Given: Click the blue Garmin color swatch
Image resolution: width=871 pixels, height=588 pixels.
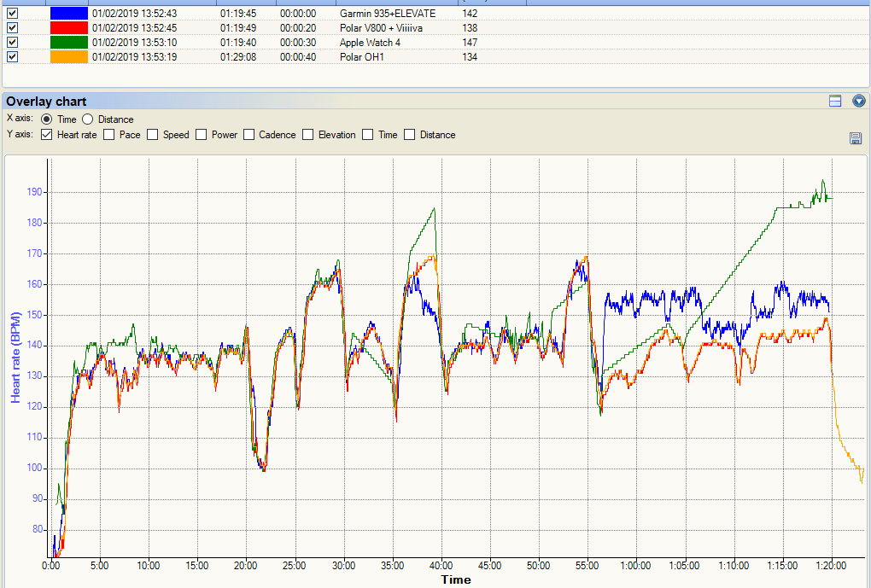Looking at the screenshot, I should [69, 14].
